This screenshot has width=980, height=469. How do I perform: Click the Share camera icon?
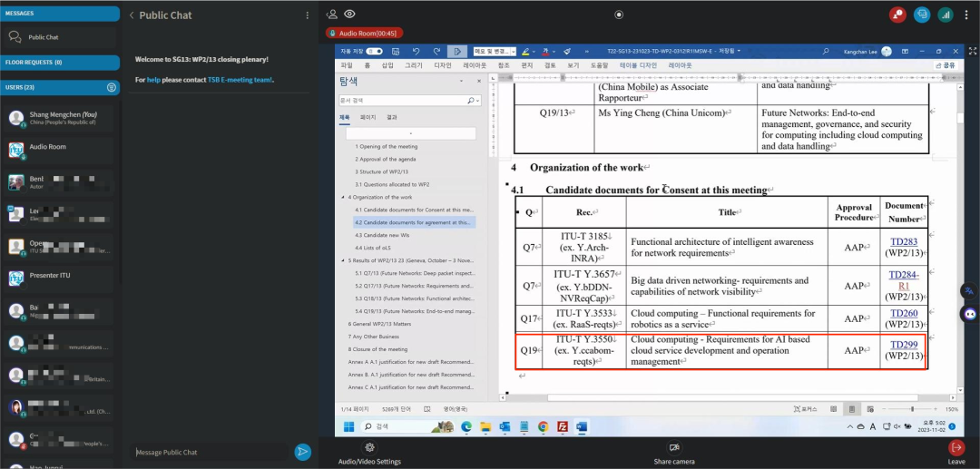click(674, 447)
